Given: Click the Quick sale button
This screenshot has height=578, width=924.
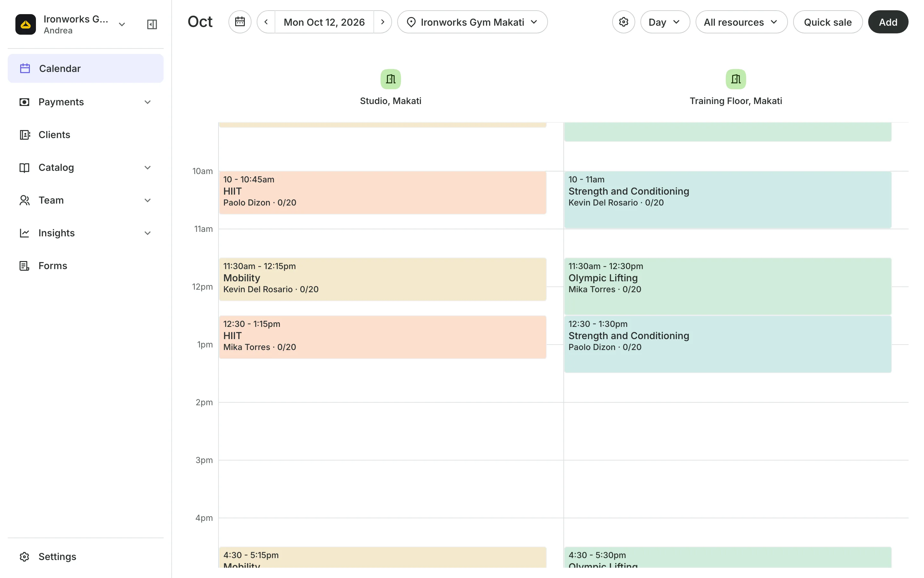Looking at the screenshot, I should (x=827, y=22).
